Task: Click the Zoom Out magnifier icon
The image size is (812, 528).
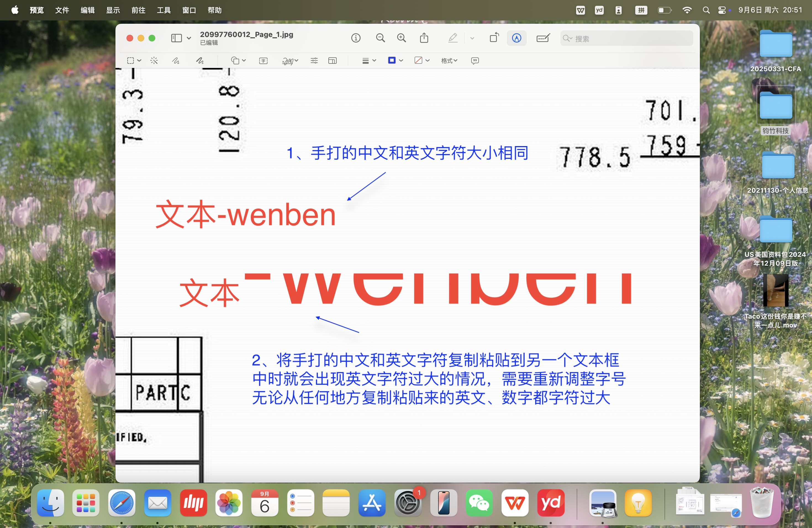Action: tap(380, 38)
